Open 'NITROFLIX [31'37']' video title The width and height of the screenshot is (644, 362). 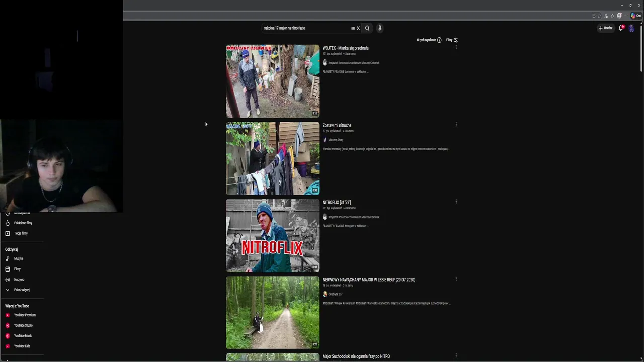coord(337,202)
